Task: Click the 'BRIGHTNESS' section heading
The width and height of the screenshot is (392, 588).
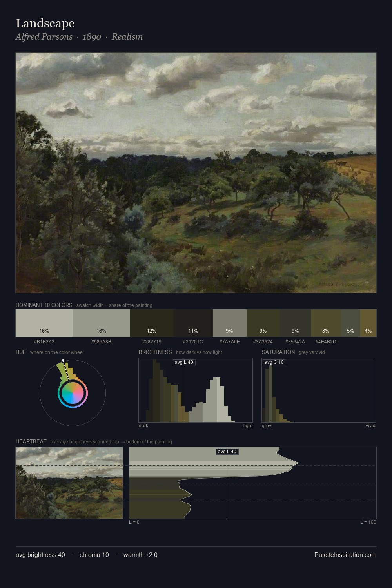Action: pyautogui.click(x=155, y=352)
